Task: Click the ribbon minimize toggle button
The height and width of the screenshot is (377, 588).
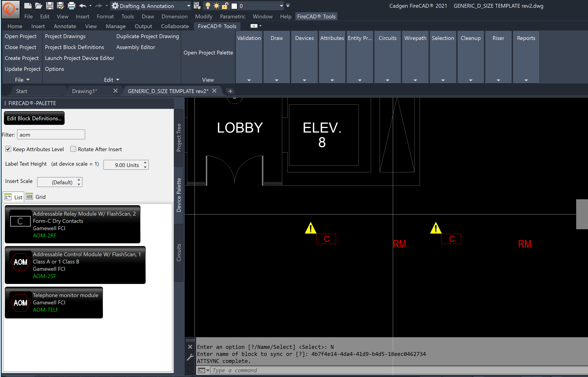Action: [x=254, y=26]
